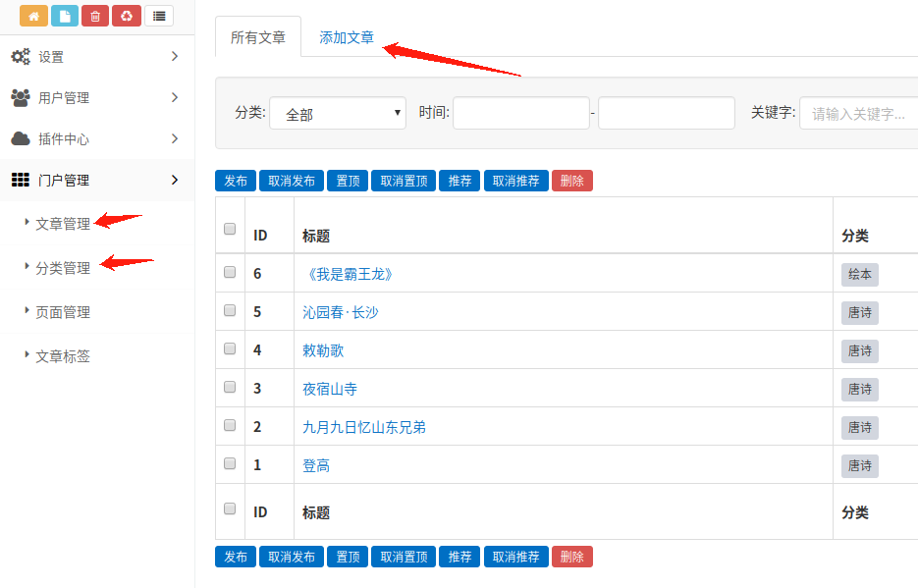Expand the 设置 menu chevron
Viewport: 918px width, 588px height.
[175, 56]
